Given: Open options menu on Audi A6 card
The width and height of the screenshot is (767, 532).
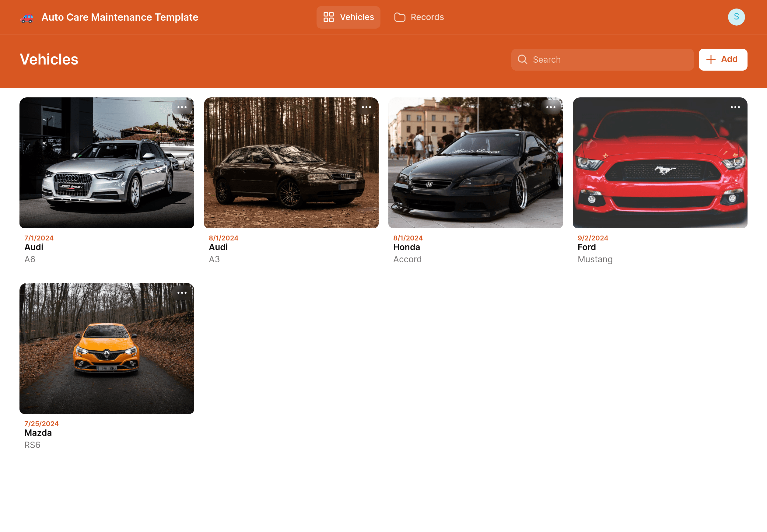Looking at the screenshot, I should pyautogui.click(x=182, y=107).
